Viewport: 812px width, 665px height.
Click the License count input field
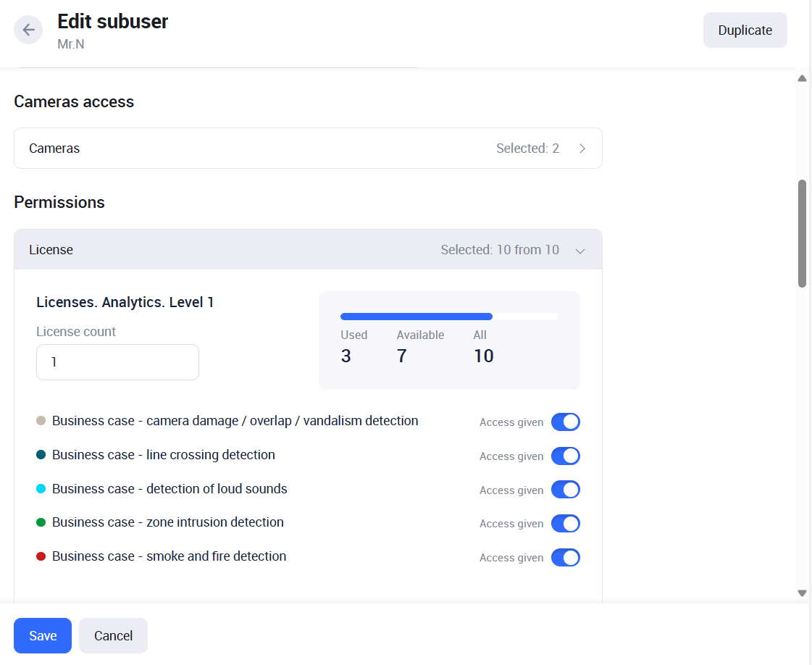[x=117, y=362]
